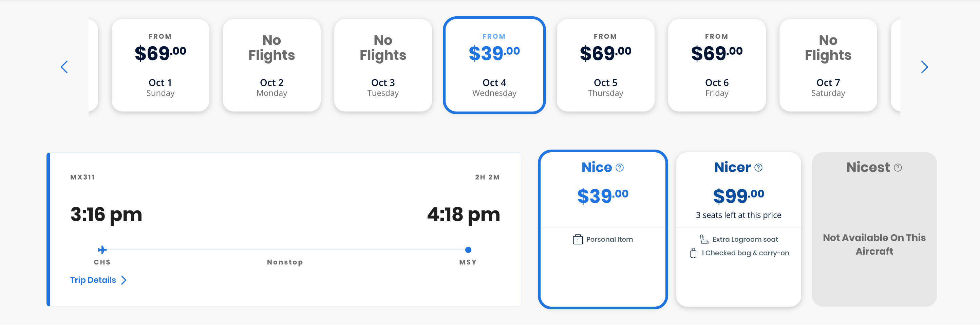Click the Extra Legroom seat icon
This screenshot has height=325, width=980.
pos(704,239)
